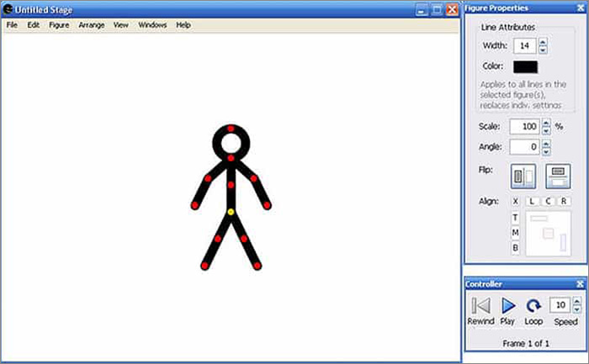589x364 pixels.
Task: Align figure to Center with C button
Action: point(548,202)
